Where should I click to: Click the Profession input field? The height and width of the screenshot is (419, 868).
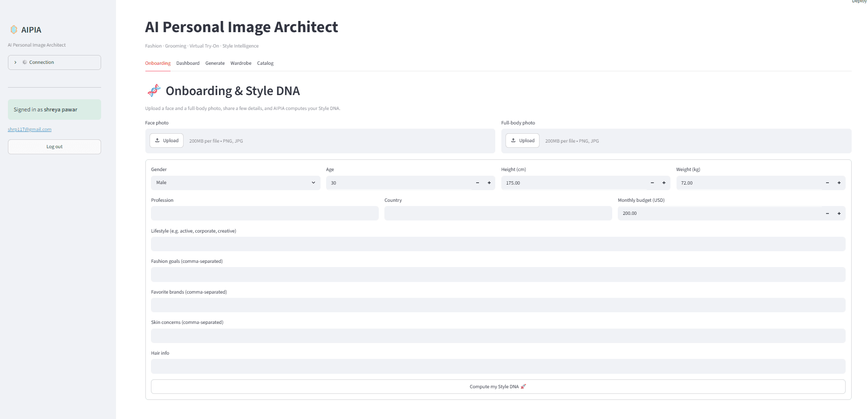265,213
